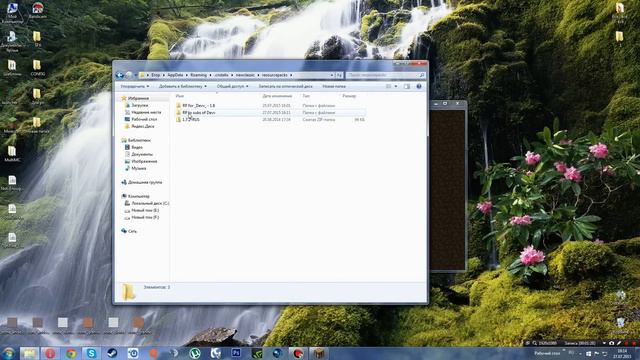Open the red circular icon next to Explorer on taskbar

50,353
